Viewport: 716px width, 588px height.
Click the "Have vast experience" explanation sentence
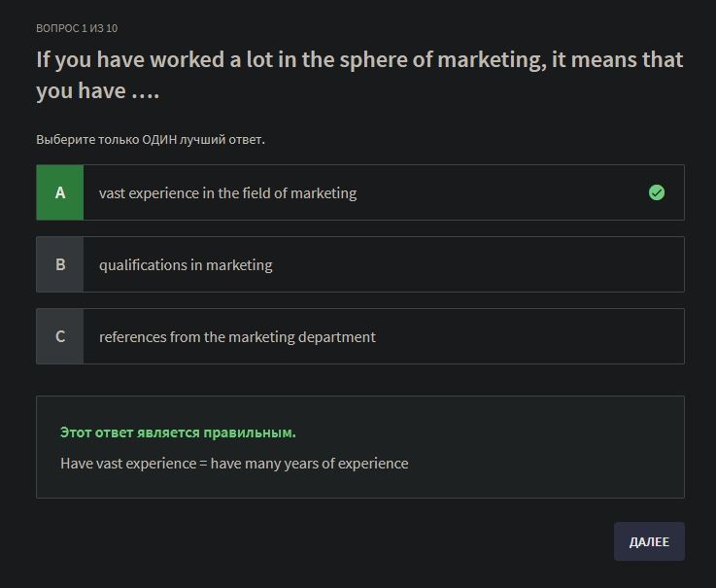click(x=234, y=464)
